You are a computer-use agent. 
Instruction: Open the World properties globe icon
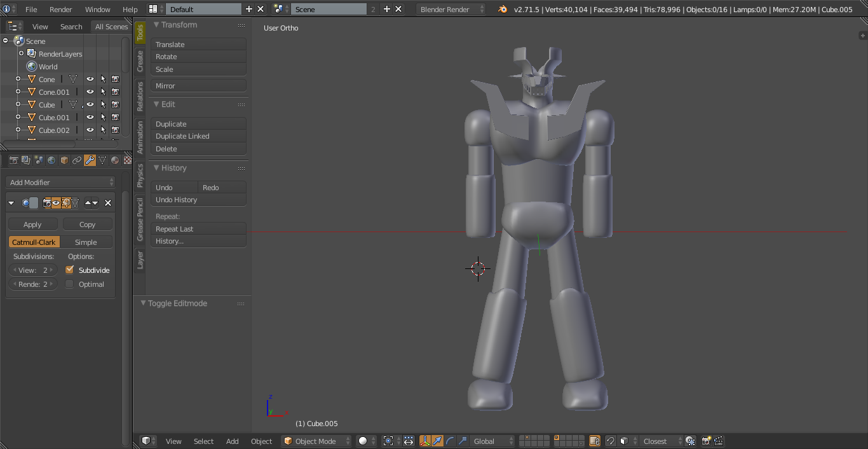pyautogui.click(x=51, y=160)
